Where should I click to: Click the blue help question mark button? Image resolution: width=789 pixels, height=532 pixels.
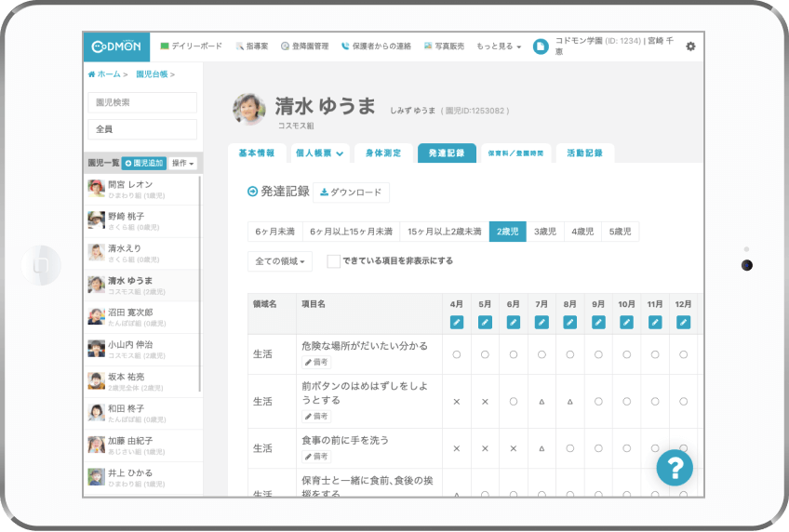(674, 467)
